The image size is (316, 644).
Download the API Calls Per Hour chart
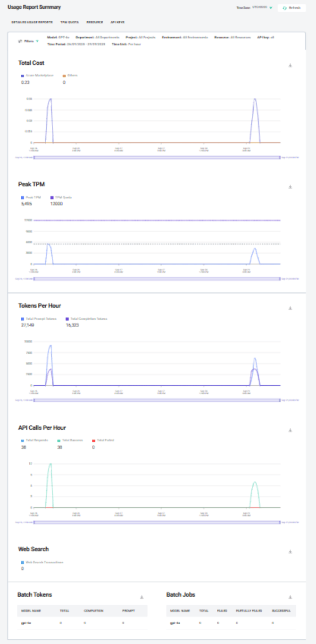tap(290, 430)
